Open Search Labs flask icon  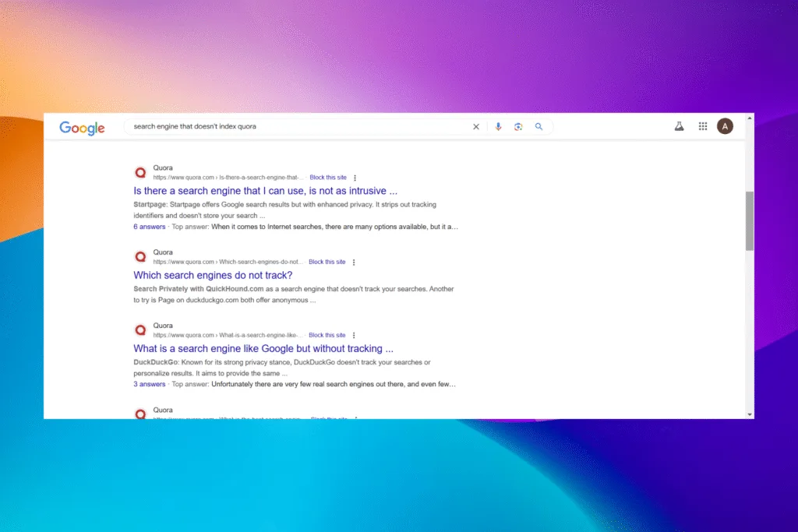click(x=679, y=126)
